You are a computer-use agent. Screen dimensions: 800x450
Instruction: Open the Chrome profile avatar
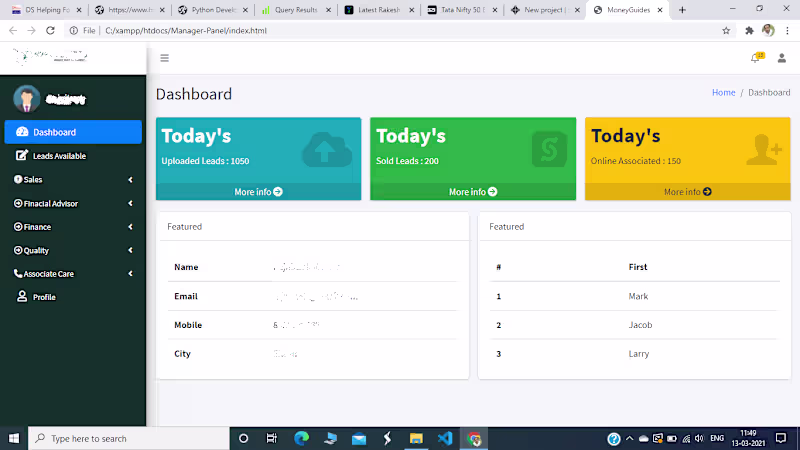point(768,31)
